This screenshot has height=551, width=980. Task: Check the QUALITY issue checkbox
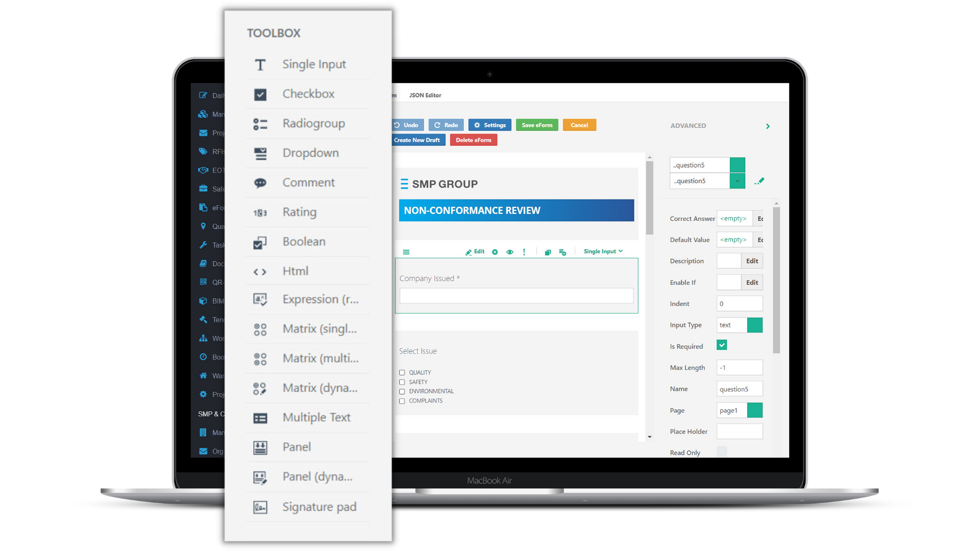tap(403, 372)
